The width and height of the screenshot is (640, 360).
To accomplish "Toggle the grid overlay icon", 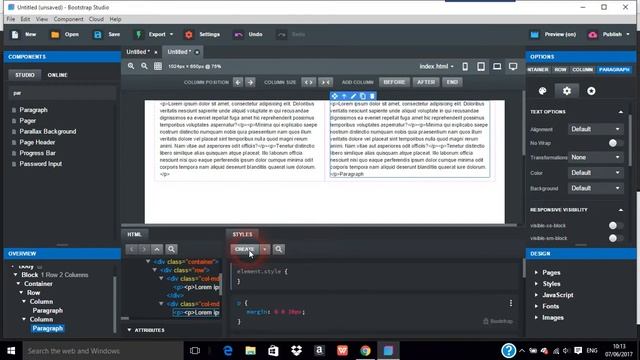I will (158, 66).
